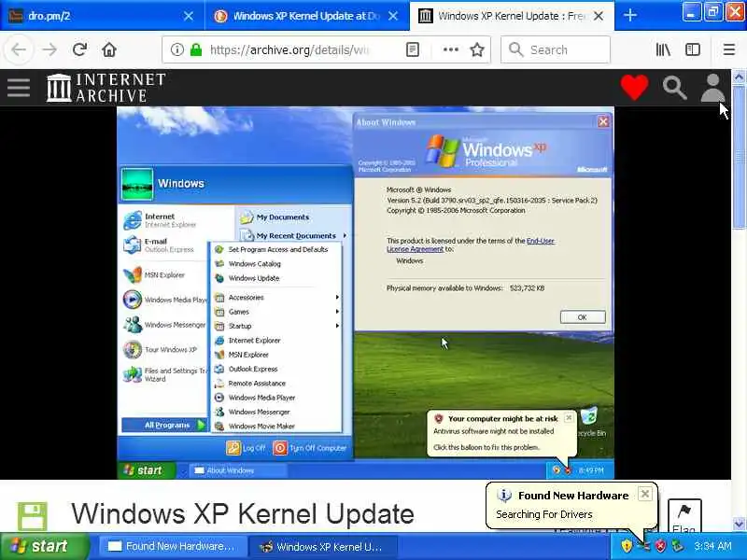Viewport: 747px width, 560px height.
Task: Click the red heart donate icon
Action: click(x=634, y=88)
